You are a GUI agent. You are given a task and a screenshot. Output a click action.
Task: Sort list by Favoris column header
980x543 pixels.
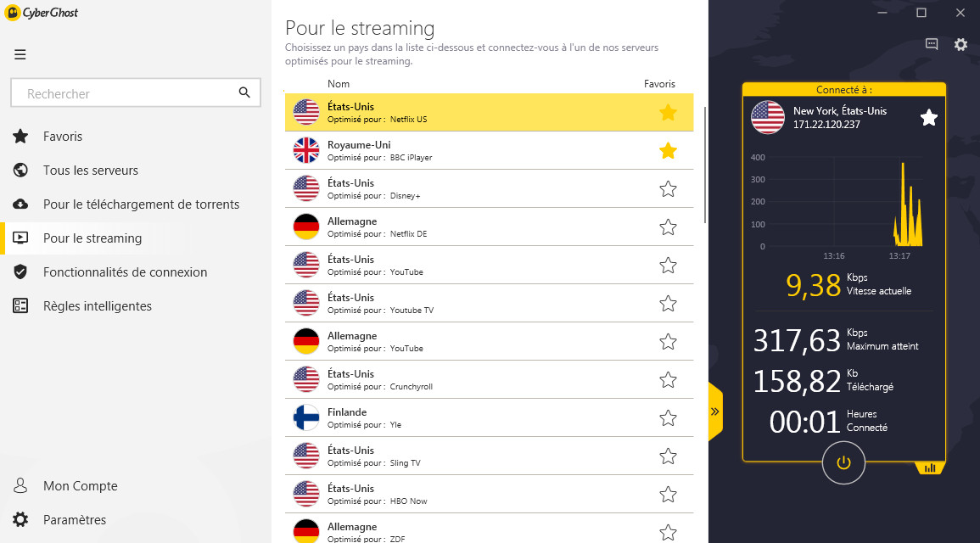659,84
